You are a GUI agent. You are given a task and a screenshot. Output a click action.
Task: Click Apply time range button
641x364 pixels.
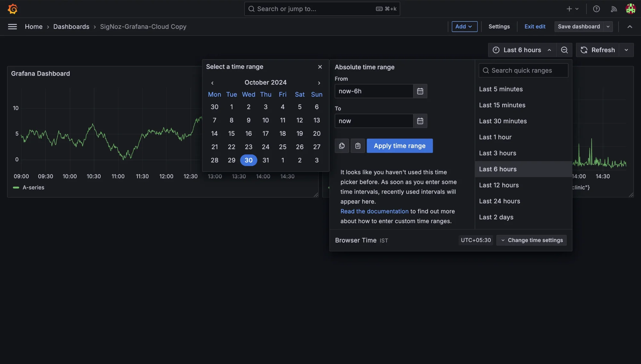pyautogui.click(x=400, y=146)
